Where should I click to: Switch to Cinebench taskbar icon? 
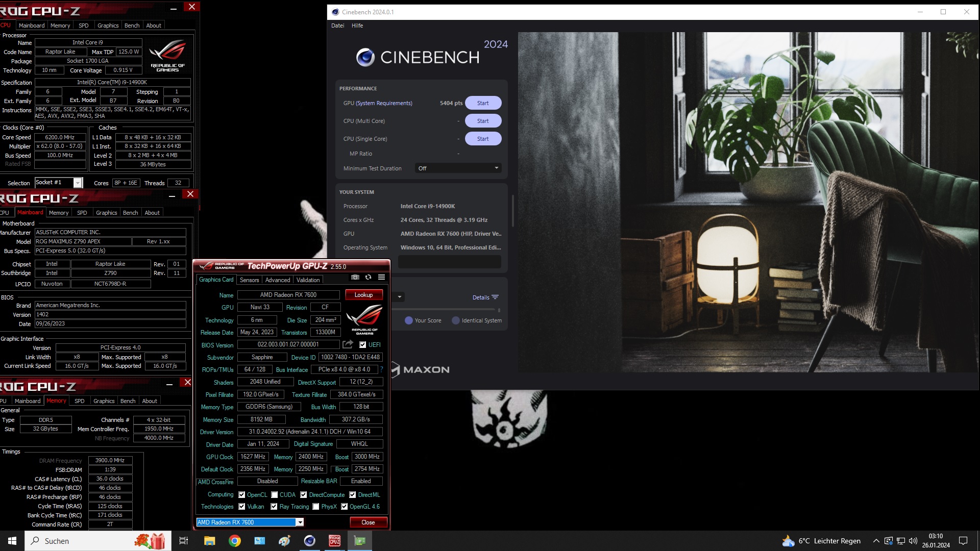(x=310, y=541)
